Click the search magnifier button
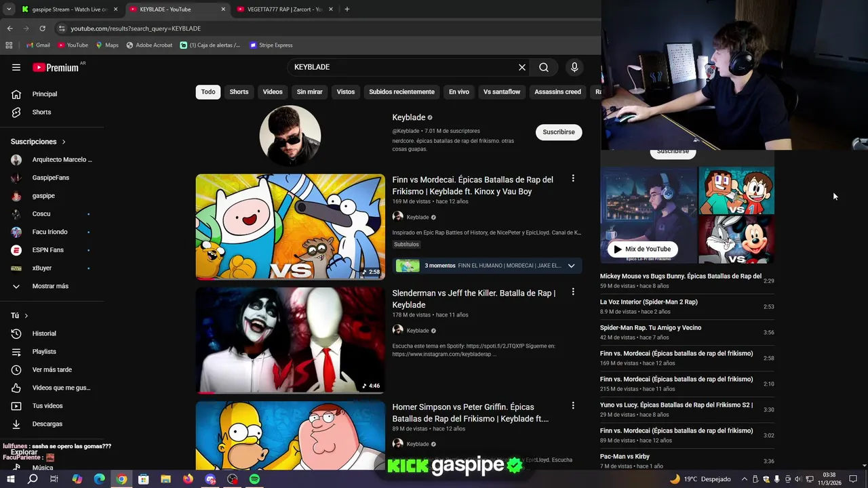This screenshot has width=868, height=488. pyautogui.click(x=544, y=67)
